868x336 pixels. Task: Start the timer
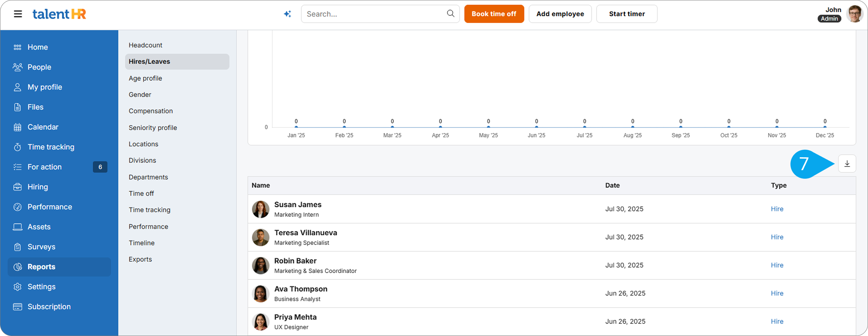coord(626,14)
